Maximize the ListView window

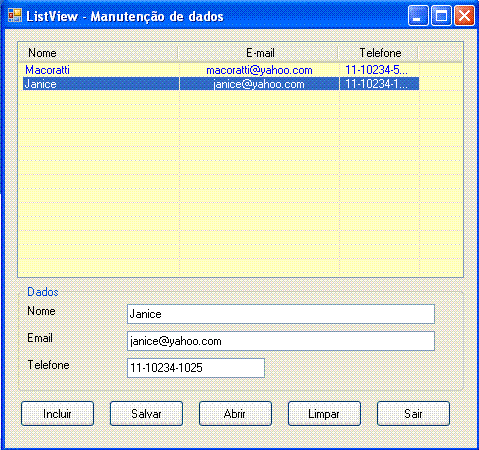pos(441,15)
